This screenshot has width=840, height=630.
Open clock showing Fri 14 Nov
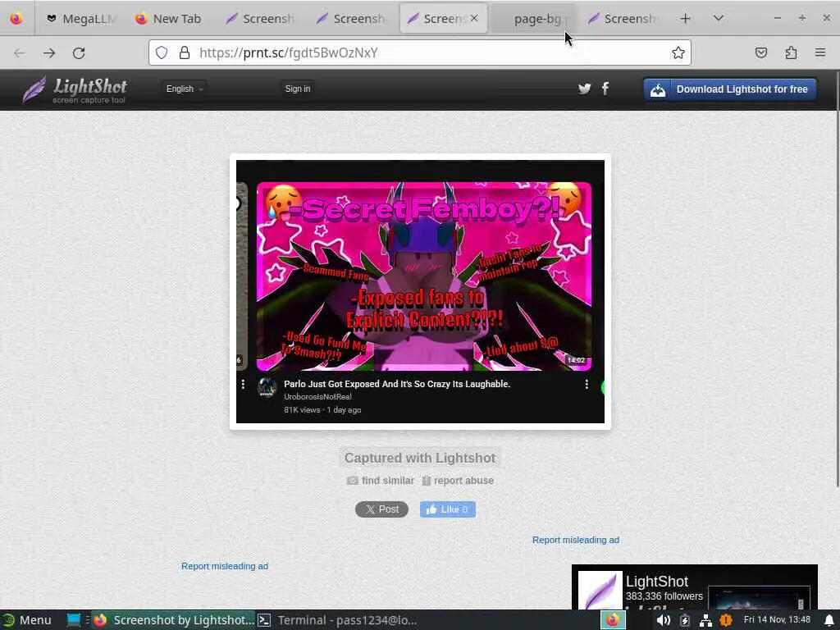777,620
